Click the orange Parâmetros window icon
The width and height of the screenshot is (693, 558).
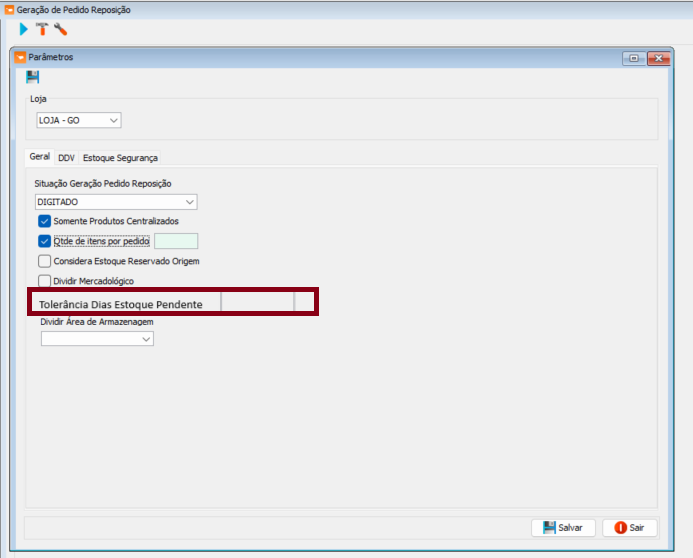(x=20, y=58)
